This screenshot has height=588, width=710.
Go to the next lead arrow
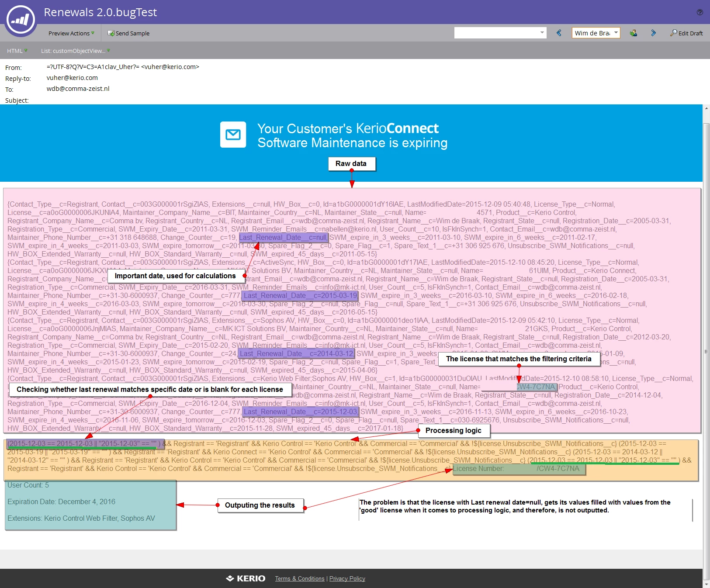coord(653,33)
